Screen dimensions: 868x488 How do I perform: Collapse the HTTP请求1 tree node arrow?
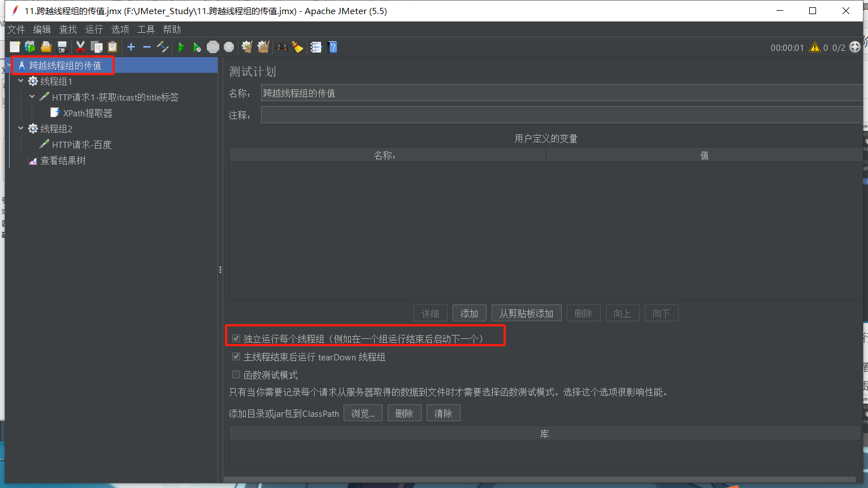[x=32, y=97]
